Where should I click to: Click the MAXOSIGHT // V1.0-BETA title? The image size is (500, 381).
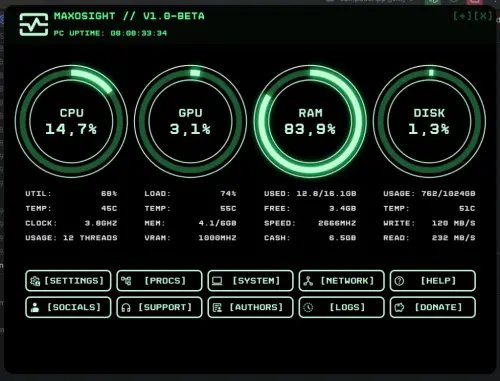129,16
